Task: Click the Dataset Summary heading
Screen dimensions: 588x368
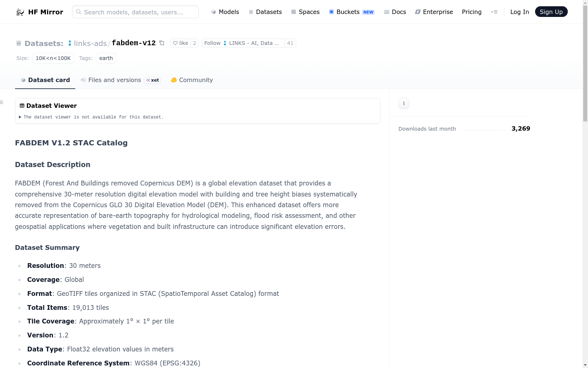Action: (x=47, y=248)
